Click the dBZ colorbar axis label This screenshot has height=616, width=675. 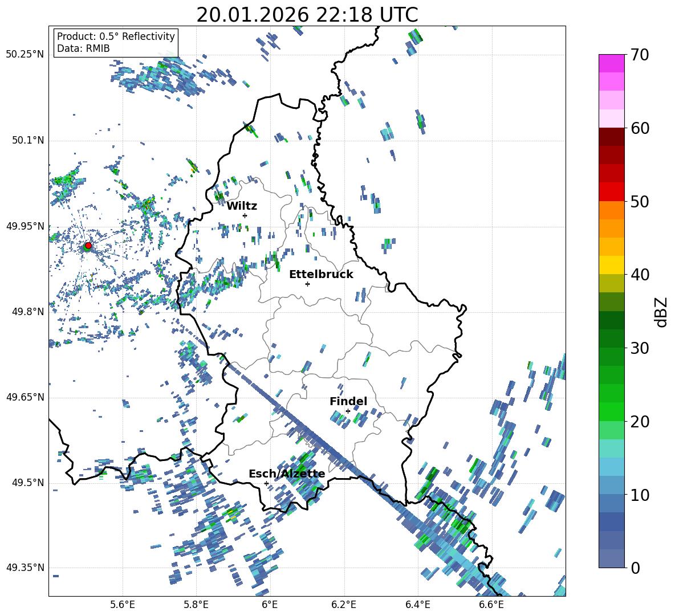[662, 312]
